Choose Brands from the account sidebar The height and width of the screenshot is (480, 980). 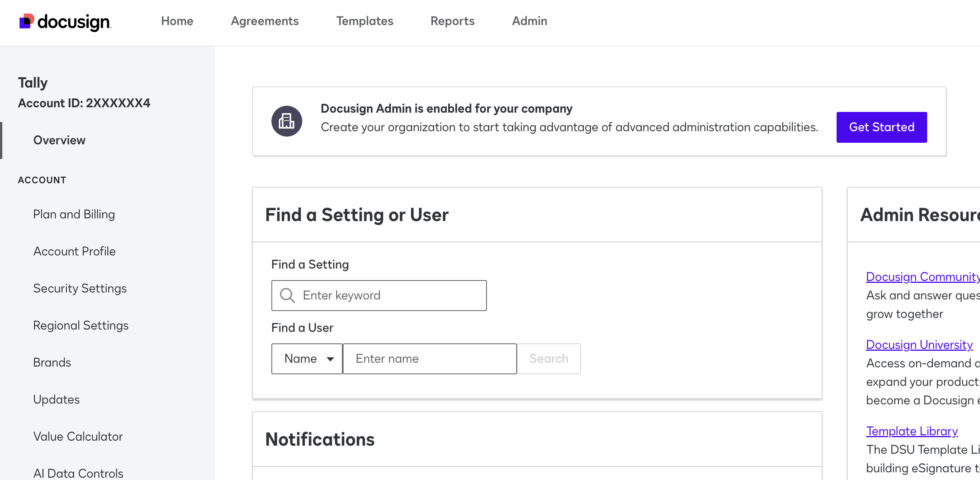click(52, 362)
